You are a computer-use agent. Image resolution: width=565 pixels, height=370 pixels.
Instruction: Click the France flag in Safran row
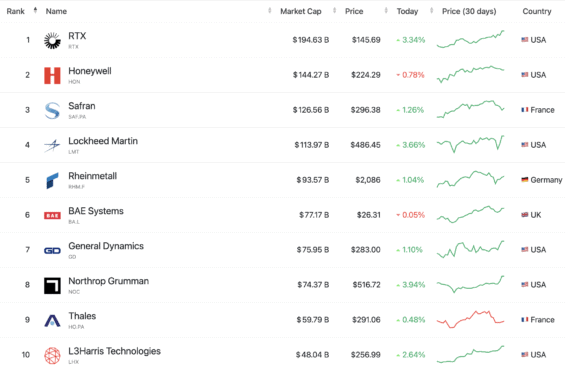point(525,110)
